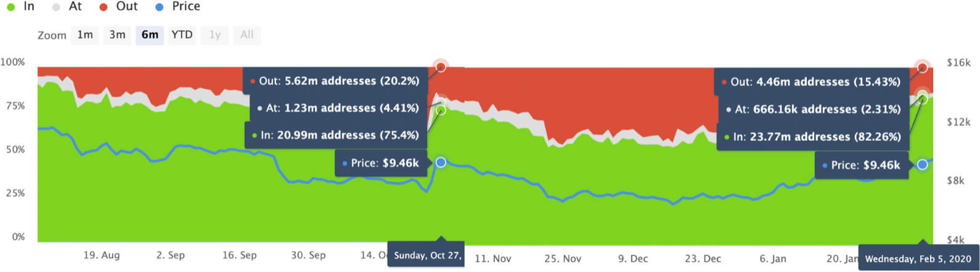Switch to YTD zoom range
This screenshot has width=980, height=272.
(182, 35)
